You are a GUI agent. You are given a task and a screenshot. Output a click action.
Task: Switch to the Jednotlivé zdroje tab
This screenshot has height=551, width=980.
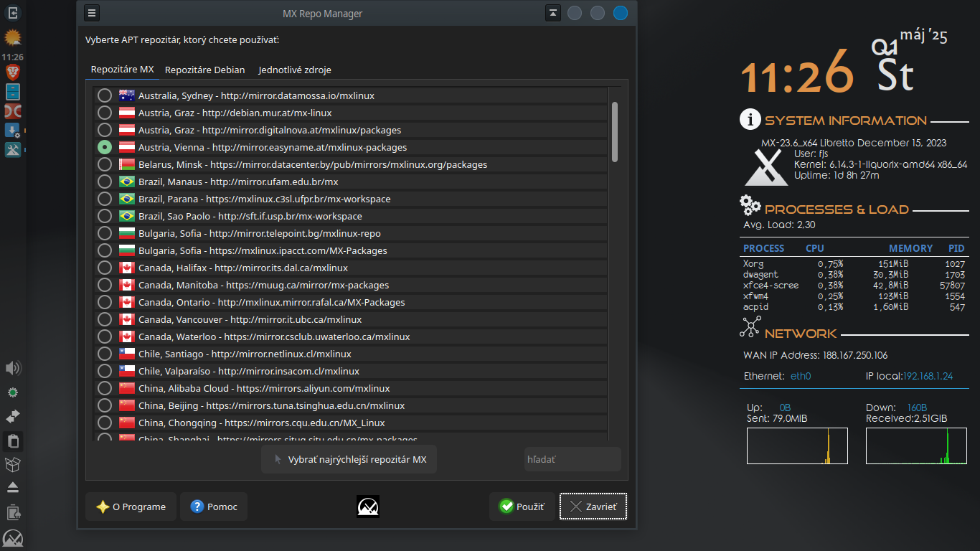click(295, 70)
